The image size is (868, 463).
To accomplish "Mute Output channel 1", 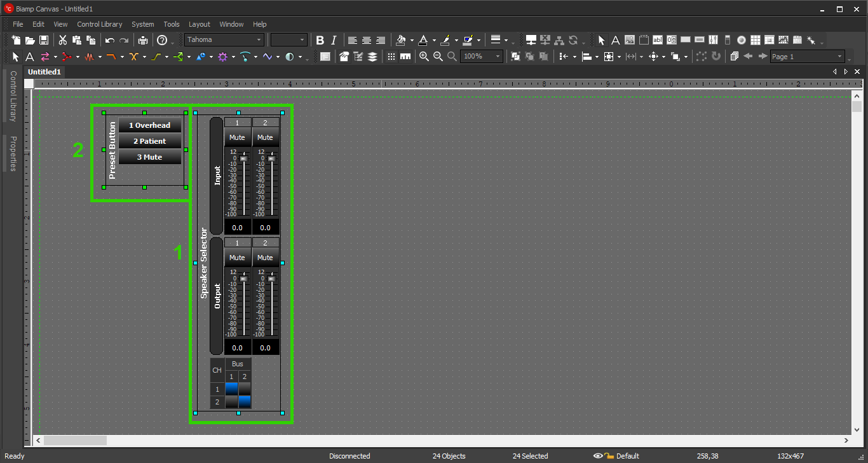I will pos(237,258).
